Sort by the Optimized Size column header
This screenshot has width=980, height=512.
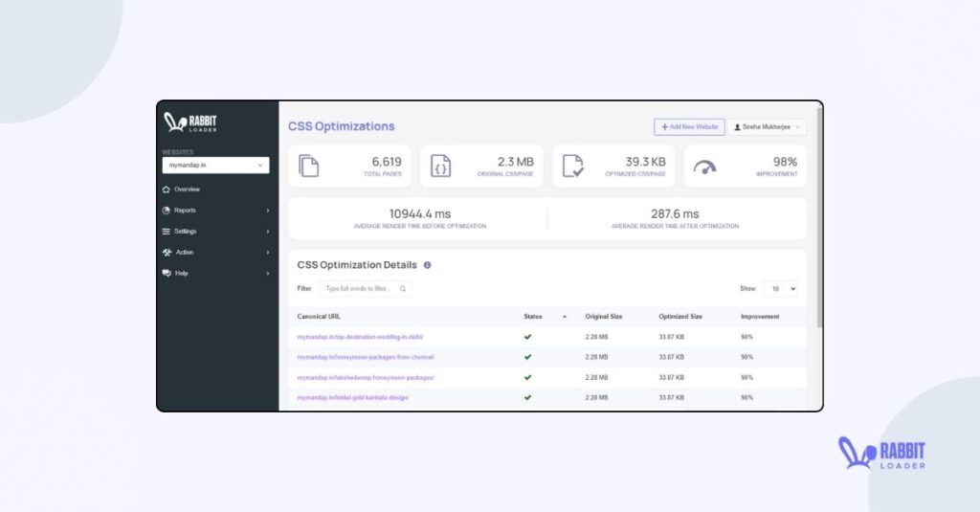[680, 317]
